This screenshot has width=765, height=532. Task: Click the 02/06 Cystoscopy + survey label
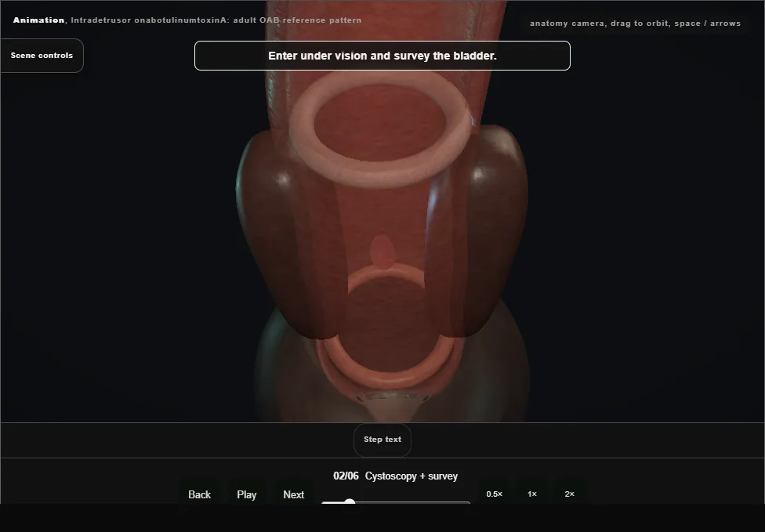pyautogui.click(x=395, y=476)
